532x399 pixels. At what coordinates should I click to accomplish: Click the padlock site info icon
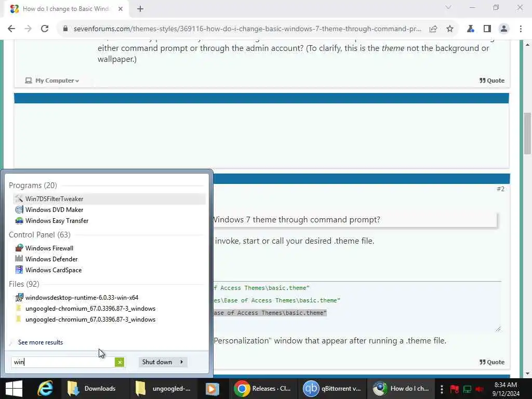coord(65,29)
